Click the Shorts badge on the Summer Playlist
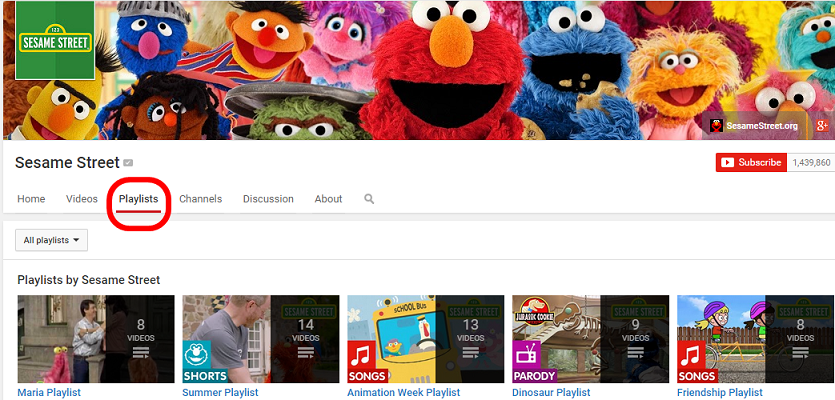 205,362
